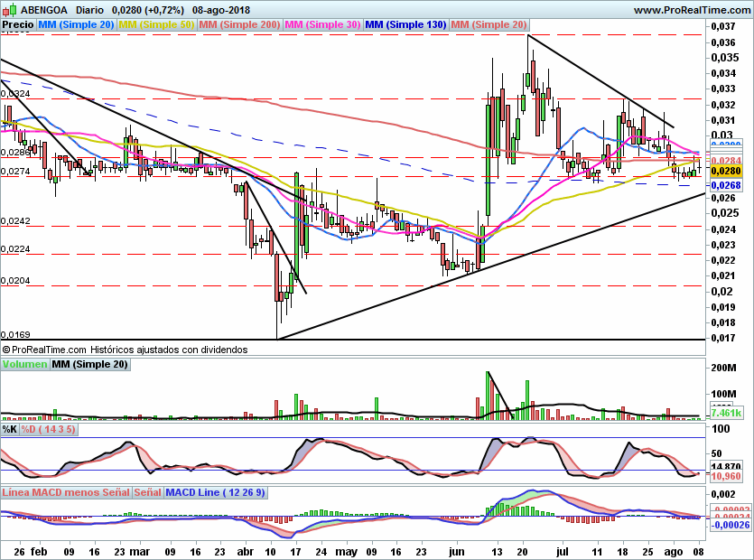Click the 0,0204 horizontal level label
Viewport: 754px width, 560px height.
[x=15, y=281]
